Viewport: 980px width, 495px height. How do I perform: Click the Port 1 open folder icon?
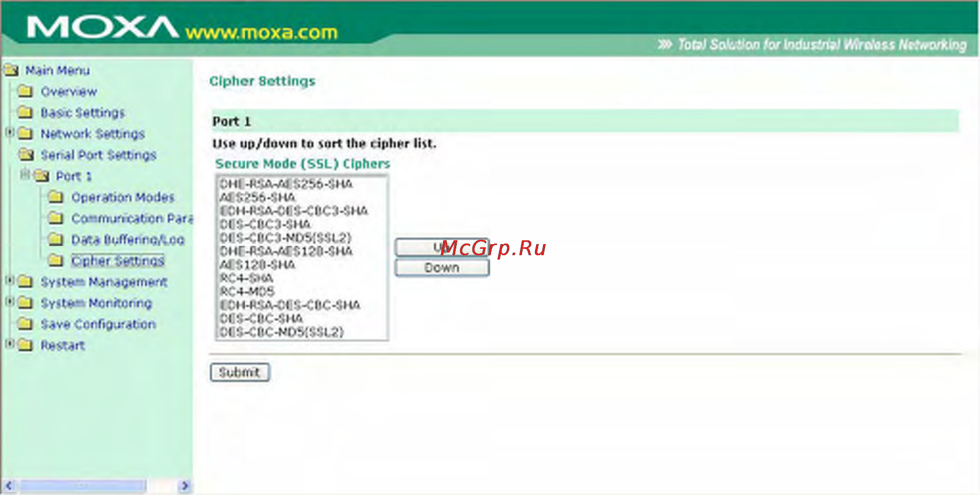pyautogui.click(x=42, y=176)
